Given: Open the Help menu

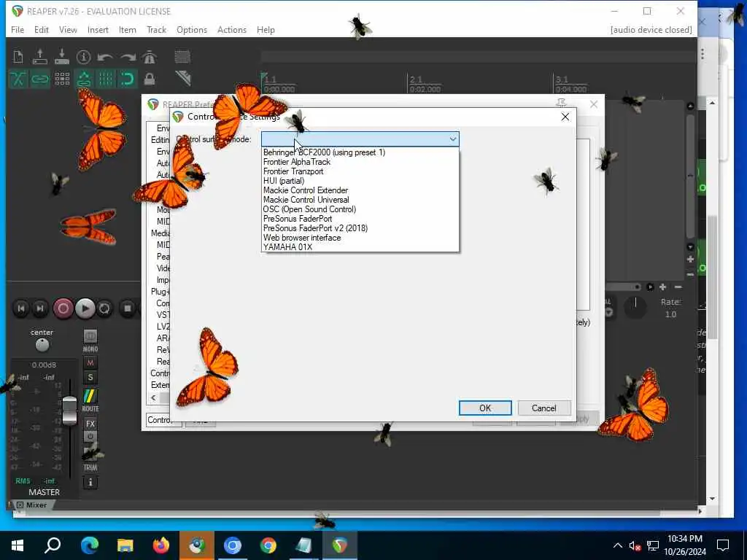Looking at the screenshot, I should (266, 29).
